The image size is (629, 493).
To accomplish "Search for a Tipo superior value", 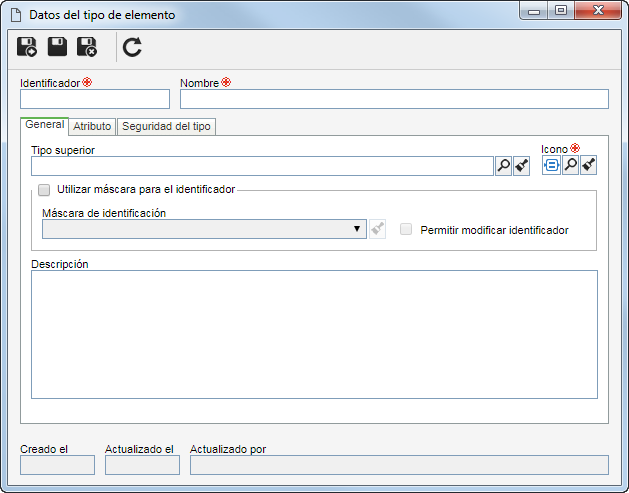I will 503,166.
